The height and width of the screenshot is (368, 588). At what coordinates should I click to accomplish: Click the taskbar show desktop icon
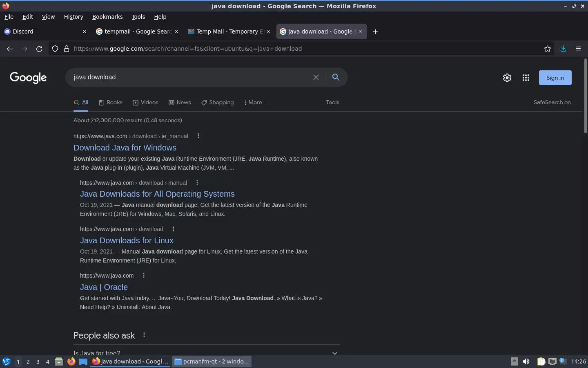(83, 361)
